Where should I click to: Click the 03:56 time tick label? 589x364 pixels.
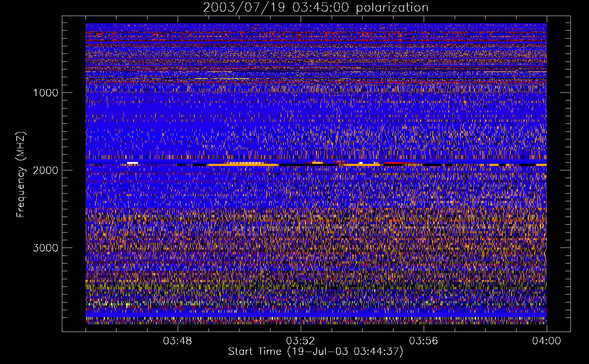tap(424, 341)
